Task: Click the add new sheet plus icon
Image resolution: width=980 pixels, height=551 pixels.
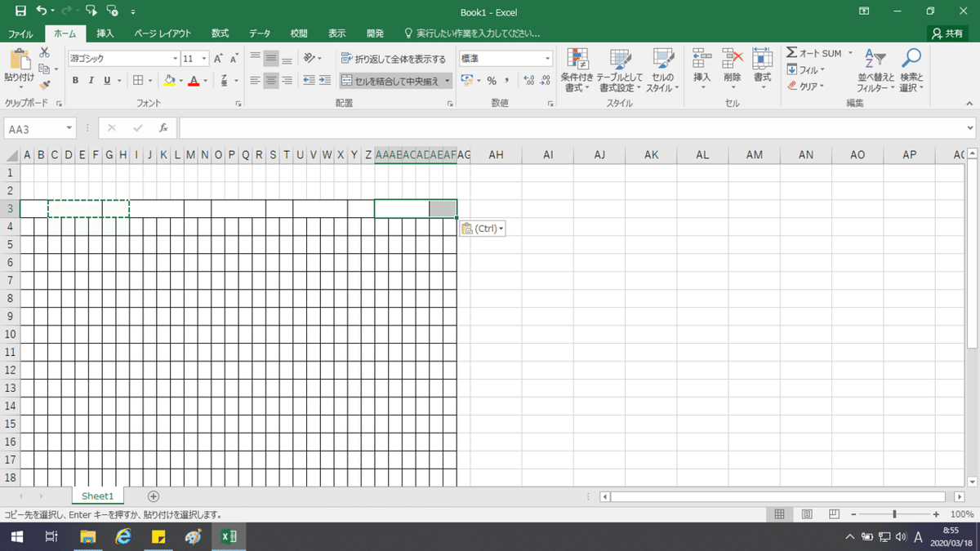Action: tap(154, 496)
